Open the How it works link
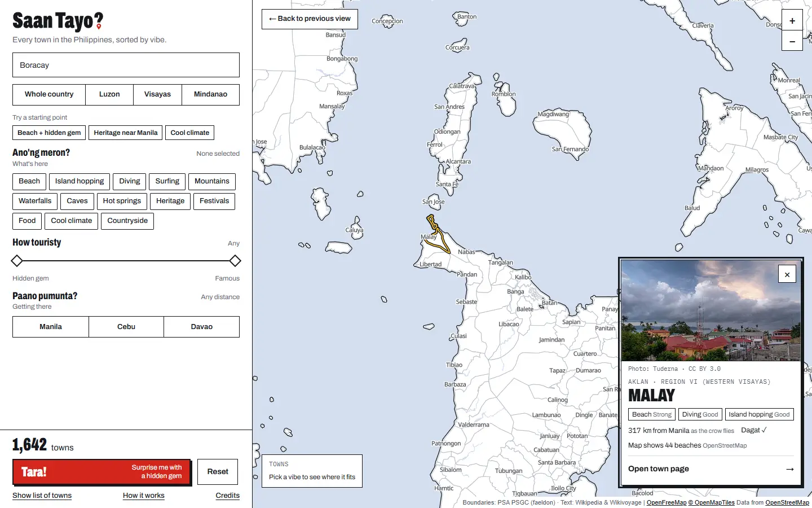812x508 pixels. point(144,496)
